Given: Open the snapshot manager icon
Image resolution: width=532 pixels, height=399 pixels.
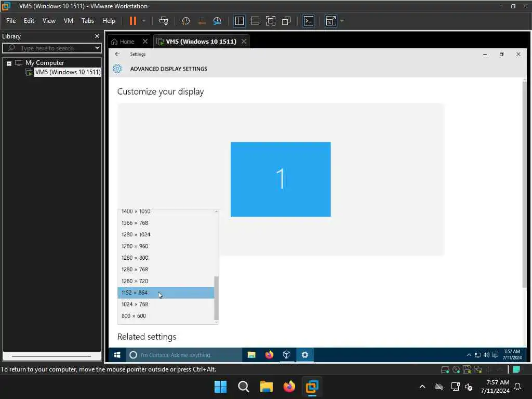Looking at the screenshot, I should click(x=217, y=21).
